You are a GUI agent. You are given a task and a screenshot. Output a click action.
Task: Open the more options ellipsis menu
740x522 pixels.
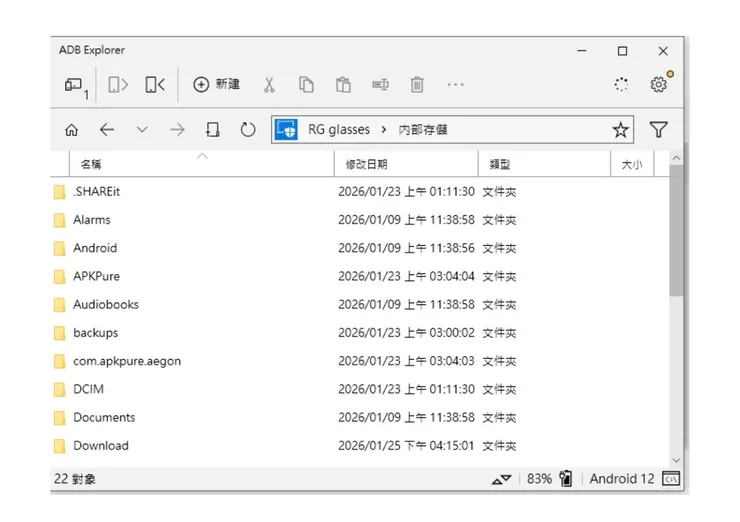pyautogui.click(x=455, y=85)
